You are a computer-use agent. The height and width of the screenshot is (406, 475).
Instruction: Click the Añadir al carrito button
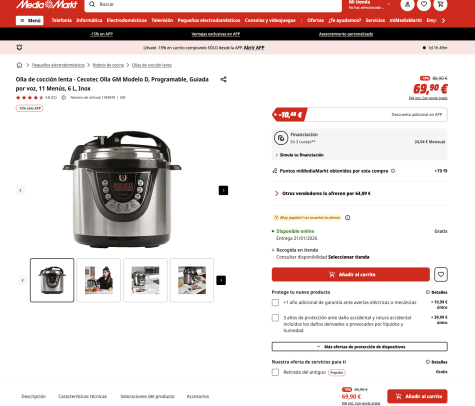[351, 275]
